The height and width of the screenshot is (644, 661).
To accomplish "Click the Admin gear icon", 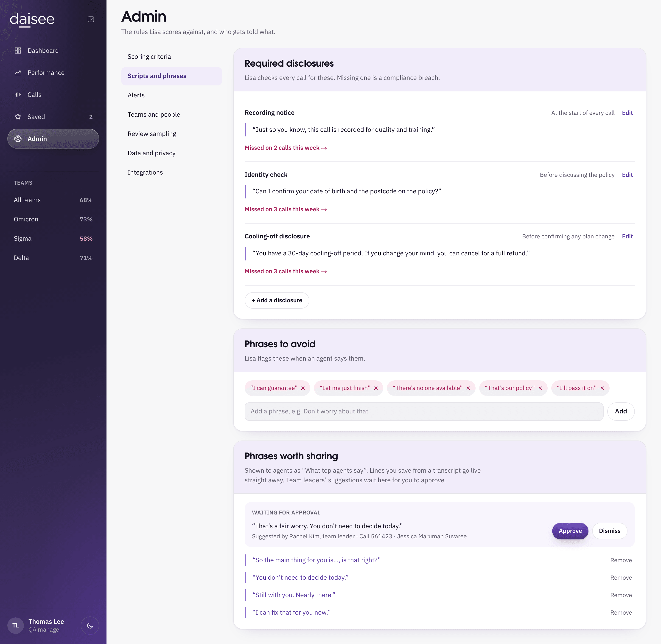I will coord(18,139).
